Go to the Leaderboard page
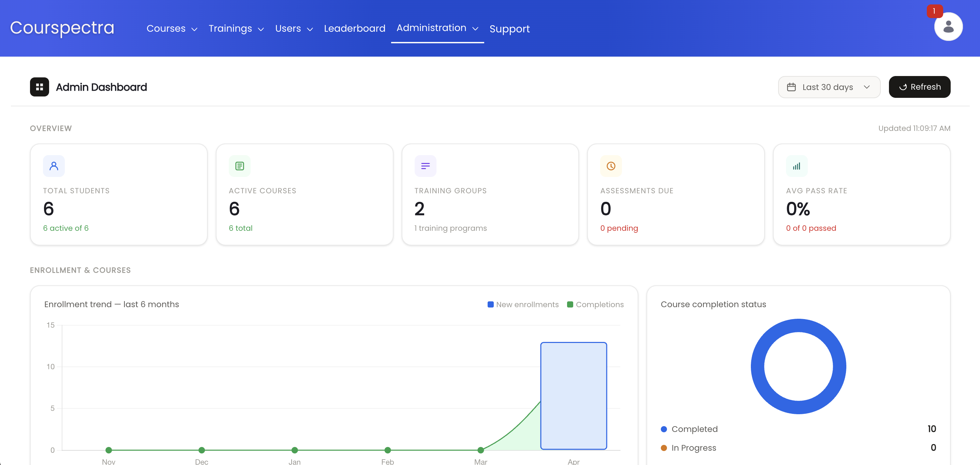The image size is (980, 465). (x=355, y=29)
